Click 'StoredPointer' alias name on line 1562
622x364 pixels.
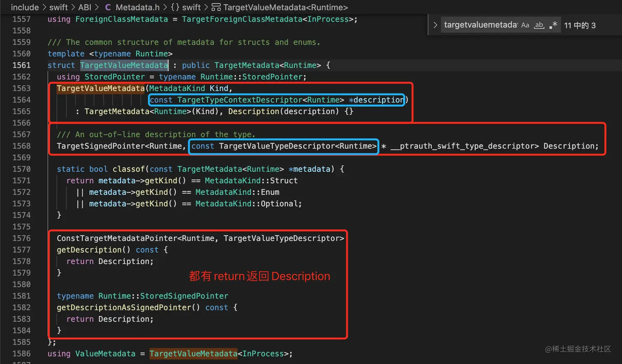point(114,77)
